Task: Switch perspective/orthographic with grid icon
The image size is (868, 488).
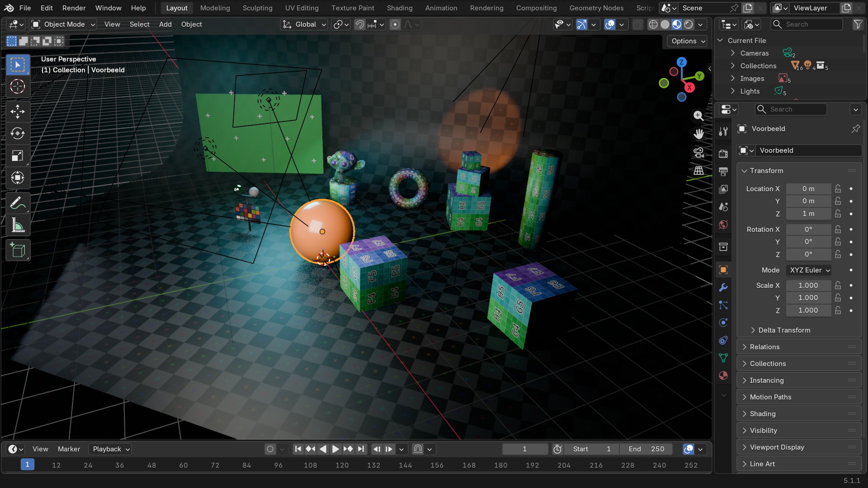Action: click(x=698, y=170)
